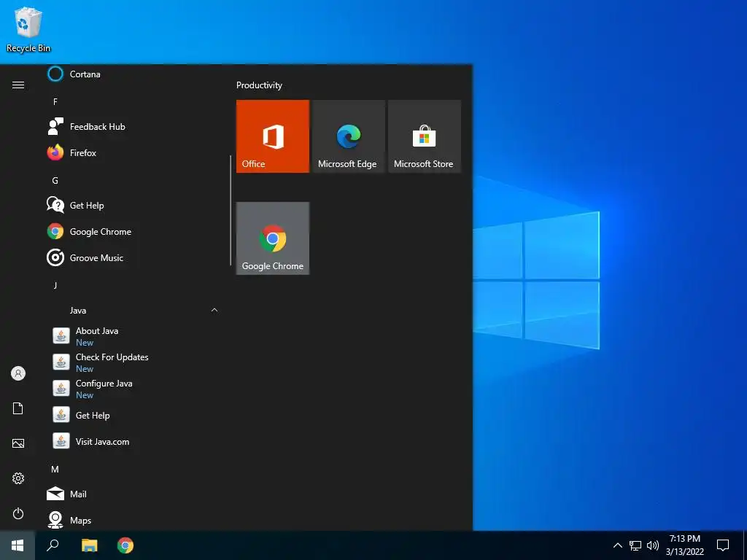Open the Action Center notifications icon

coord(723,545)
